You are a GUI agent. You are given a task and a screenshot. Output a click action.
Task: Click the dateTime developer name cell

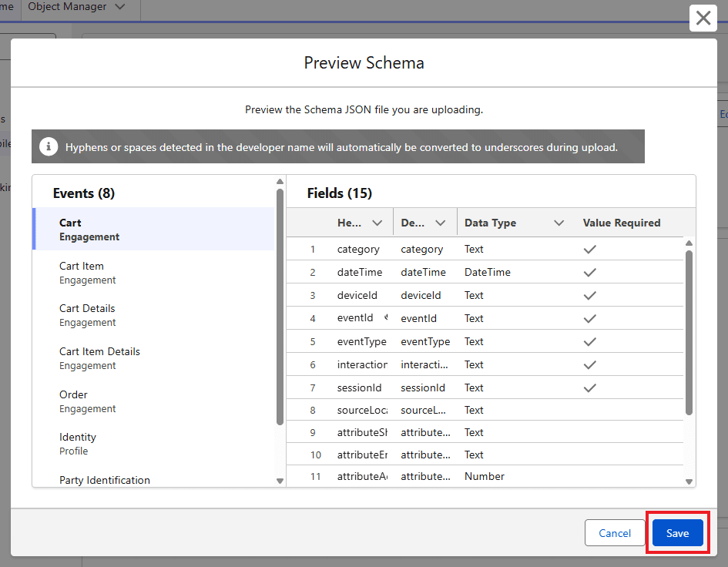tap(423, 272)
